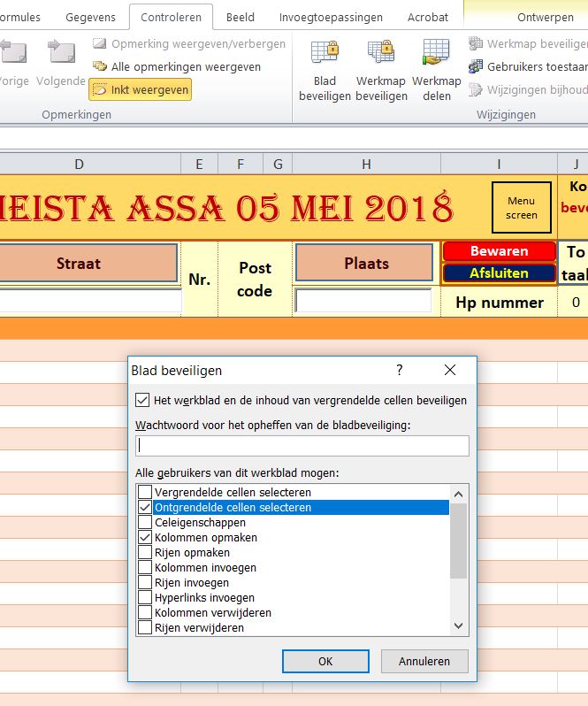Focus the Wachtwoord password field

(302, 445)
